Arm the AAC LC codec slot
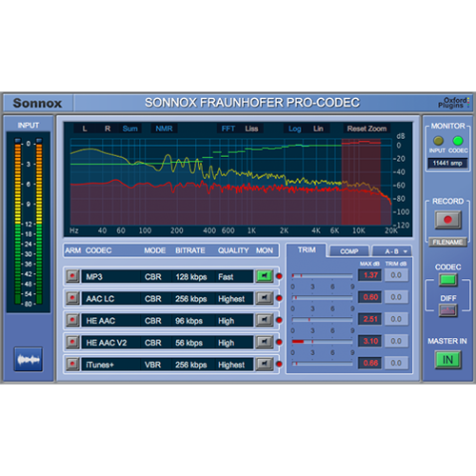476x476 pixels. pos(72,298)
